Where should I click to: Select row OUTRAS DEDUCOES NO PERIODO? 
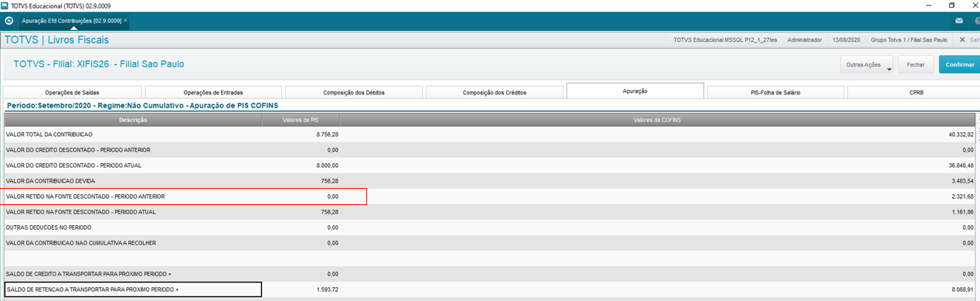(490, 227)
